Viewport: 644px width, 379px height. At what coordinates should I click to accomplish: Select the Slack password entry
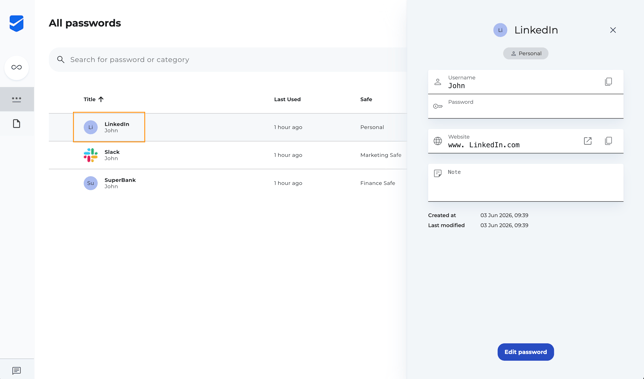click(x=228, y=155)
